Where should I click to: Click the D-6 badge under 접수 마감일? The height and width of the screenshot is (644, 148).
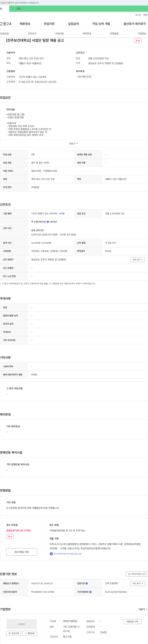tap(10, 537)
